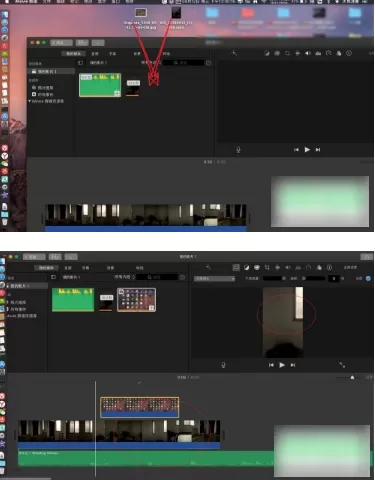Start voiceover with microphone icon in upper window
Image resolution: width=375 pixels, height=480 pixels.
pos(238,150)
